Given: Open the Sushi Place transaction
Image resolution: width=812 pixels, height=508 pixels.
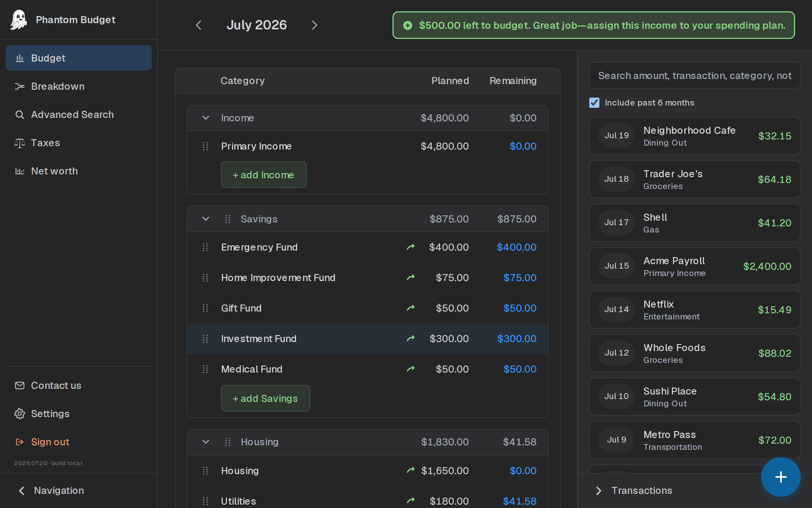Looking at the screenshot, I should click(x=694, y=397).
